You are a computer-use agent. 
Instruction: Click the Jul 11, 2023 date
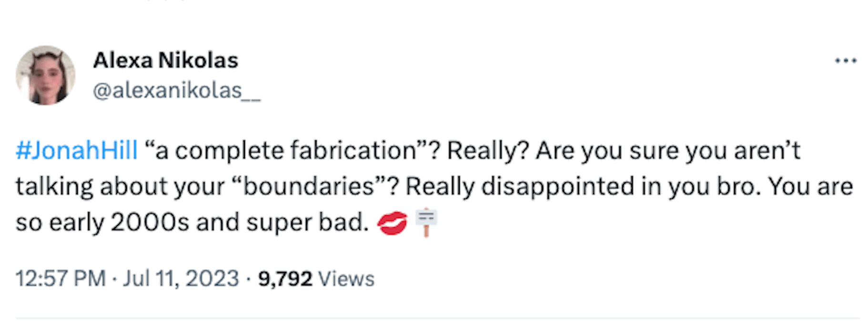pyautogui.click(x=181, y=279)
